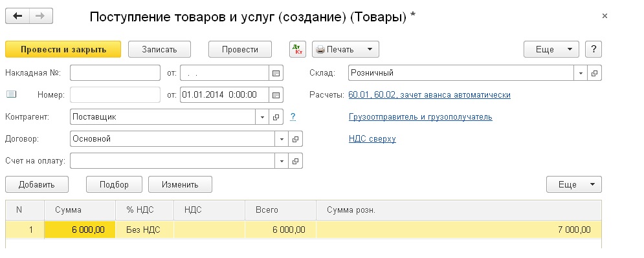Go forward with the right arrow button

coord(40,16)
